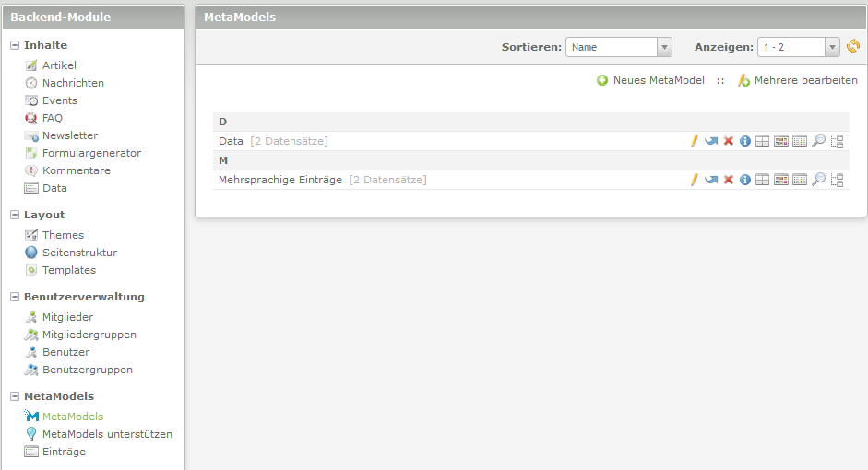Click the magnifier icon in Data row
The image size is (868, 470).
pos(818,141)
